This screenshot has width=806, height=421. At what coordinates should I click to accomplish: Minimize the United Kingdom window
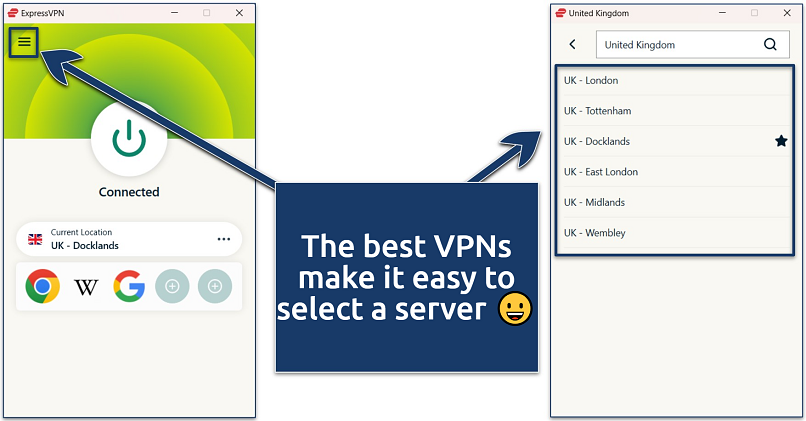[722, 13]
